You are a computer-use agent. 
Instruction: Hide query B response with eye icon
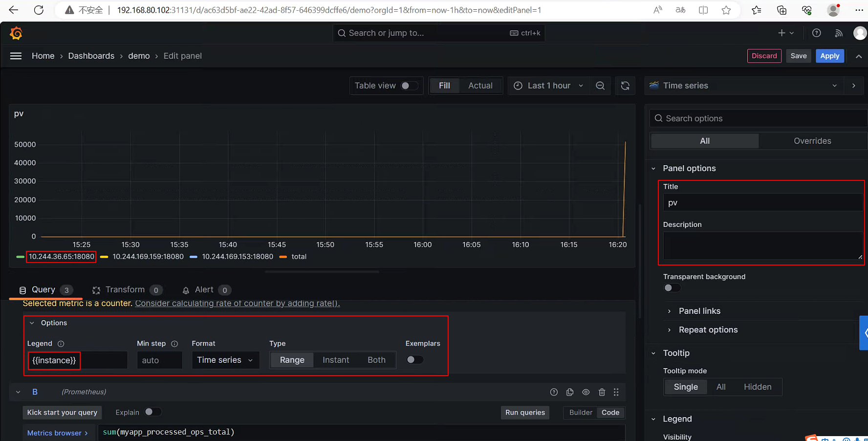tap(586, 392)
